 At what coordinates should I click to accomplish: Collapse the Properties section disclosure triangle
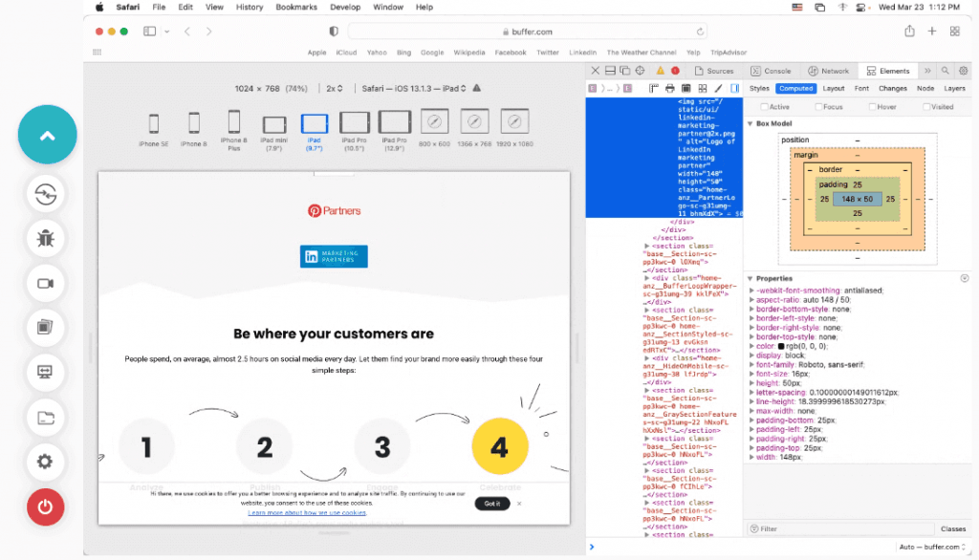click(750, 278)
